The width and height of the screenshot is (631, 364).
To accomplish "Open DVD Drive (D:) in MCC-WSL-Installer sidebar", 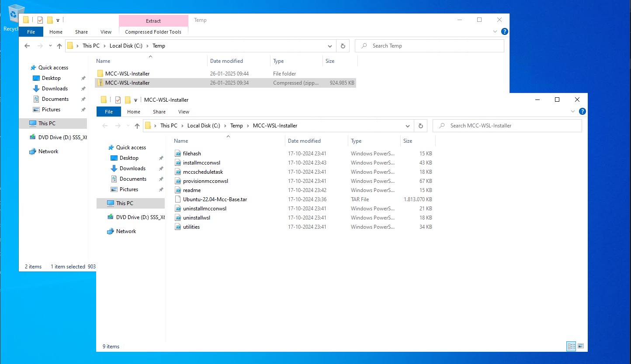I will (x=136, y=217).
